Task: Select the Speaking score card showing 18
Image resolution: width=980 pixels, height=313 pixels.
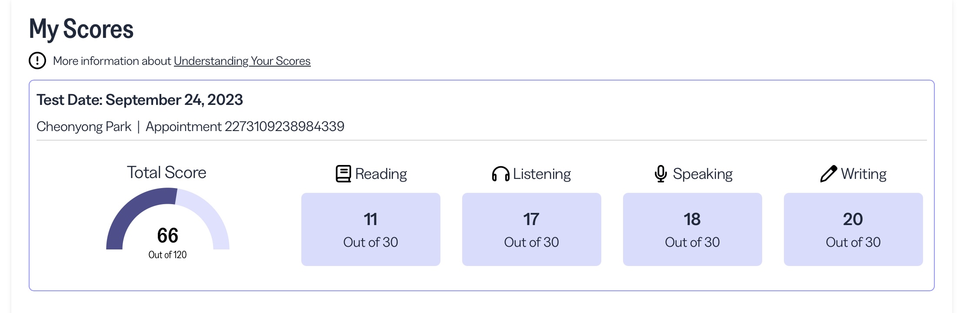Action: [693, 229]
